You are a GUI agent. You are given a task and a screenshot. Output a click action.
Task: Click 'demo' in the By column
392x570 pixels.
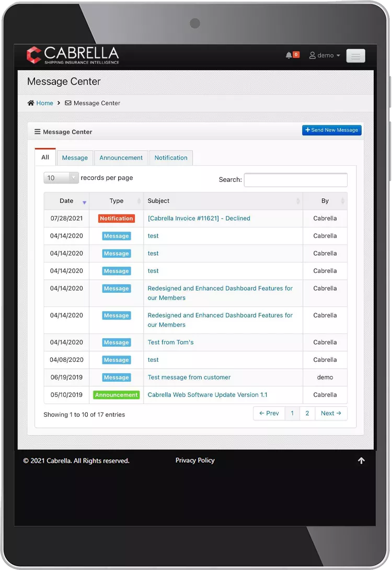coord(325,378)
